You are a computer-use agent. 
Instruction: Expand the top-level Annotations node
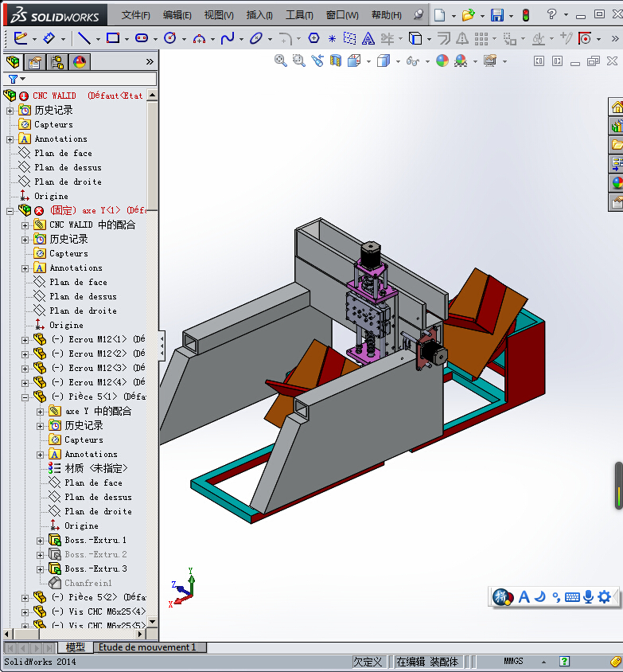pyautogui.click(x=10, y=139)
